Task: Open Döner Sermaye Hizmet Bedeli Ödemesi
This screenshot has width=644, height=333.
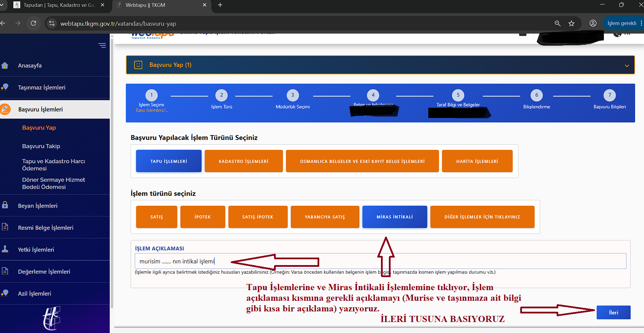Action: [x=53, y=183]
